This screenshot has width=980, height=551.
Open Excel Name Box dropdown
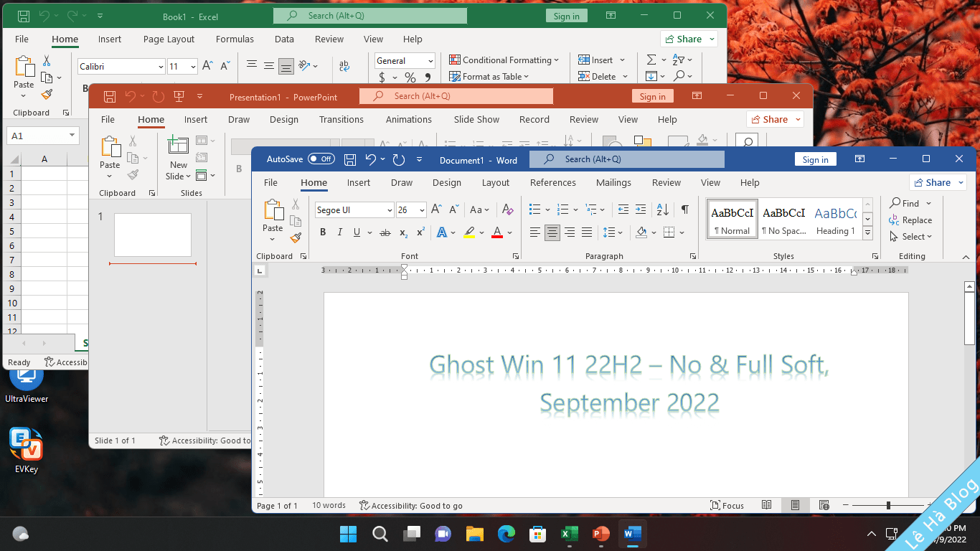point(72,136)
